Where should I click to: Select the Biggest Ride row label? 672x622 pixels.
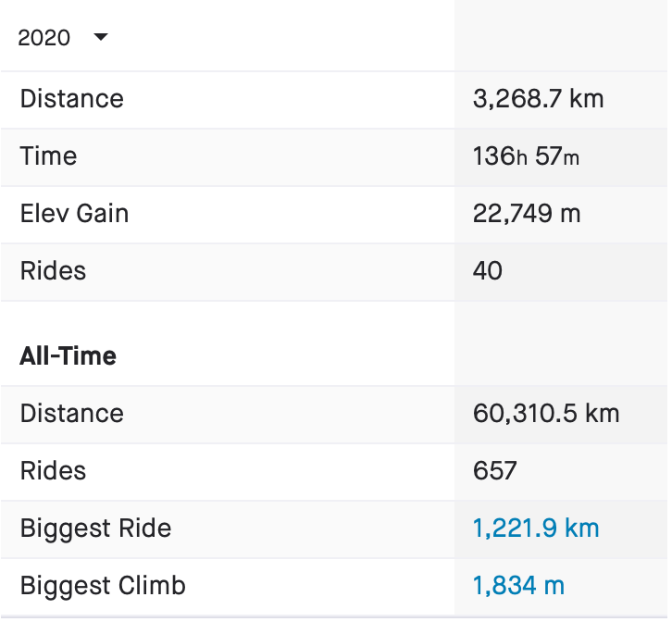95,529
